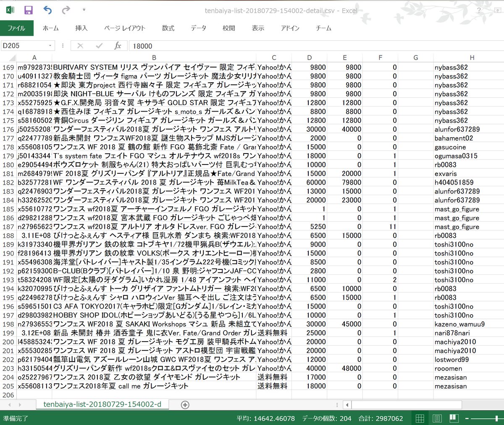The height and width of the screenshot is (425, 504).
Task: Click seller name rooomen
Action: [x=448, y=368]
